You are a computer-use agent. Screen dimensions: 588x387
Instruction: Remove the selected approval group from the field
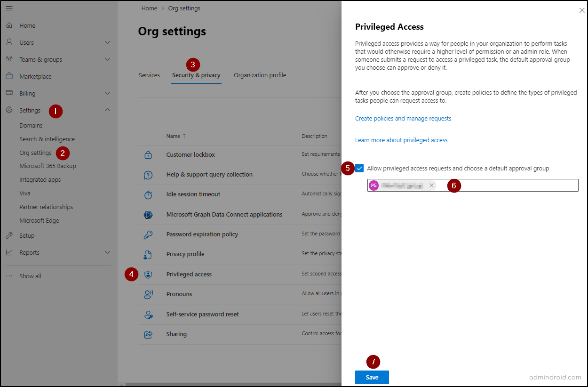coord(431,185)
